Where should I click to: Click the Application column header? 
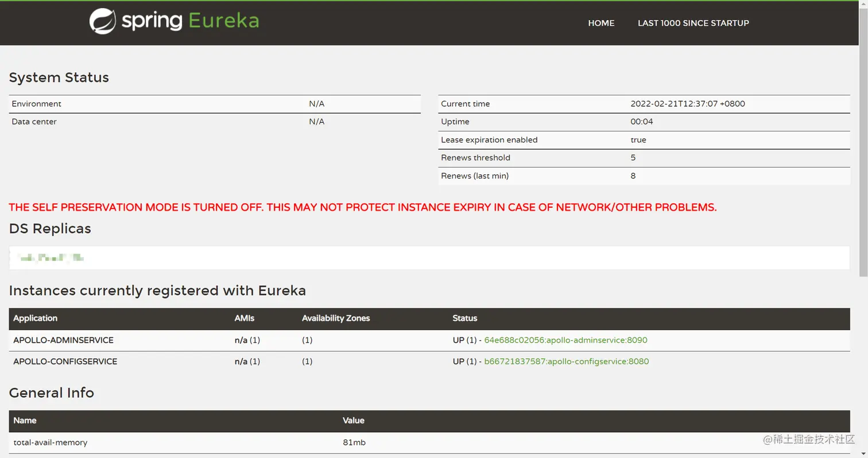tap(35, 319)
